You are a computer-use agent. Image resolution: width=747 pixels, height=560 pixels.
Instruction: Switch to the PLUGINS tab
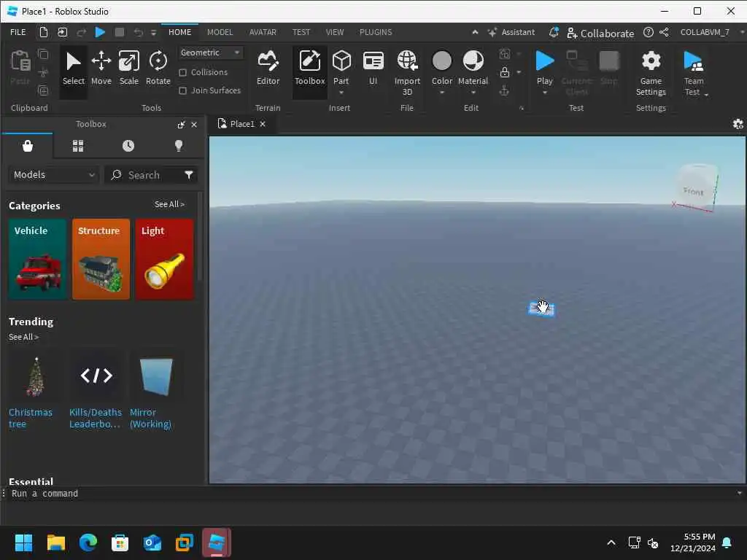click(376, 32)
